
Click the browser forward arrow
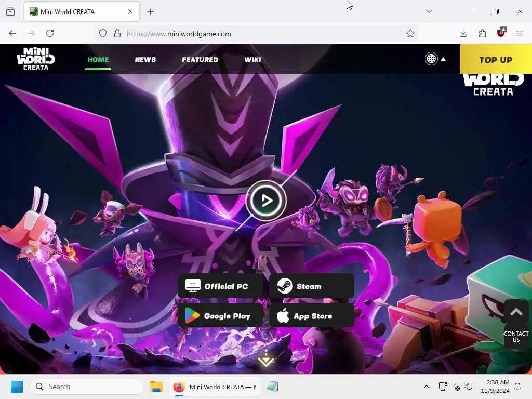click(31, 33)
